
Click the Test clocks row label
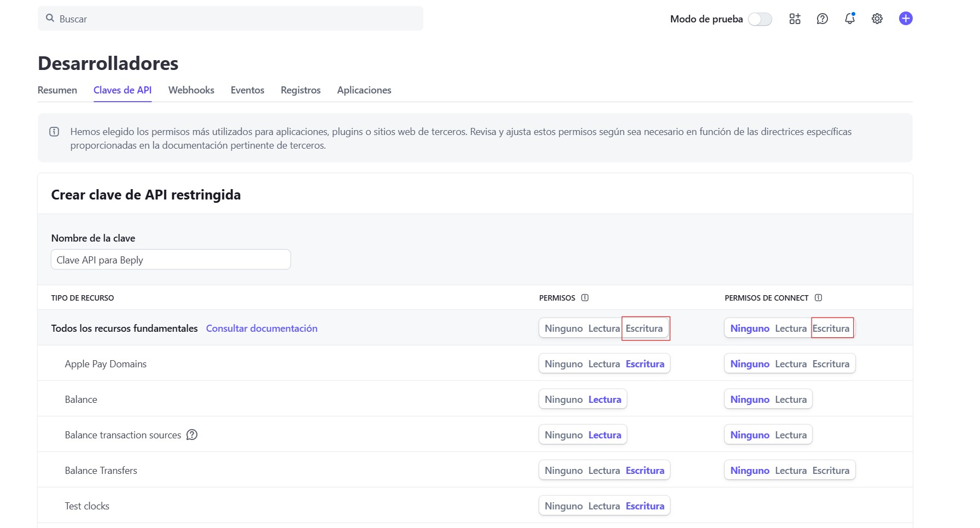coord(87,506)
